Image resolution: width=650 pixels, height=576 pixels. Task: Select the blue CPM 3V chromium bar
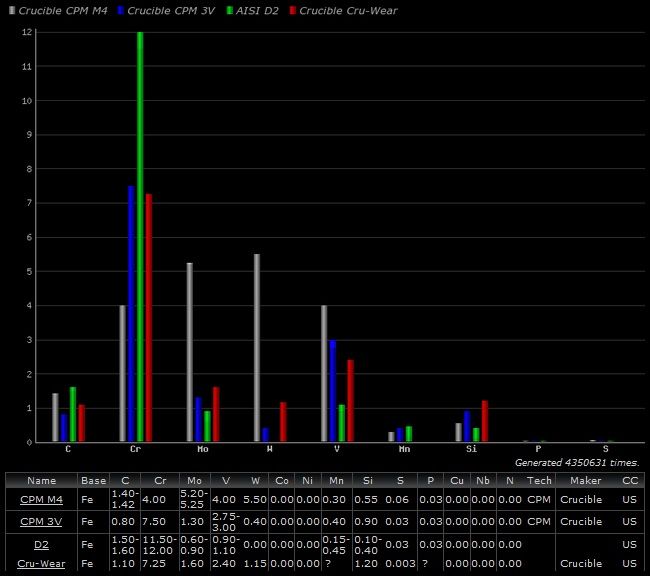pos(131,314)
